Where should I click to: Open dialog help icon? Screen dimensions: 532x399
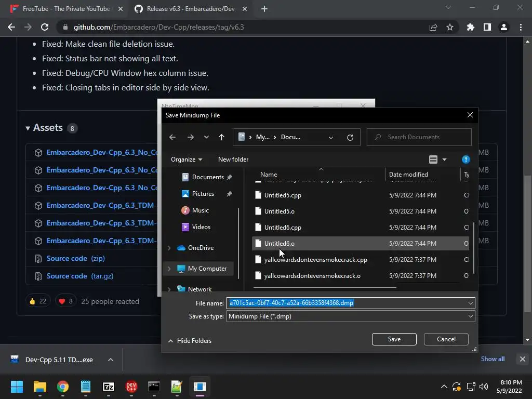coord(466,159)
